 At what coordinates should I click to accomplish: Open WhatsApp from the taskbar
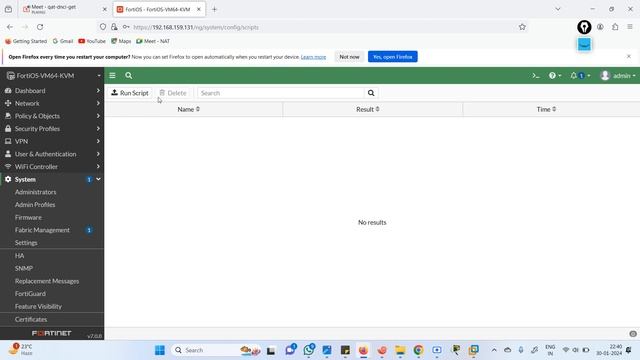click(x=309, y=350)
